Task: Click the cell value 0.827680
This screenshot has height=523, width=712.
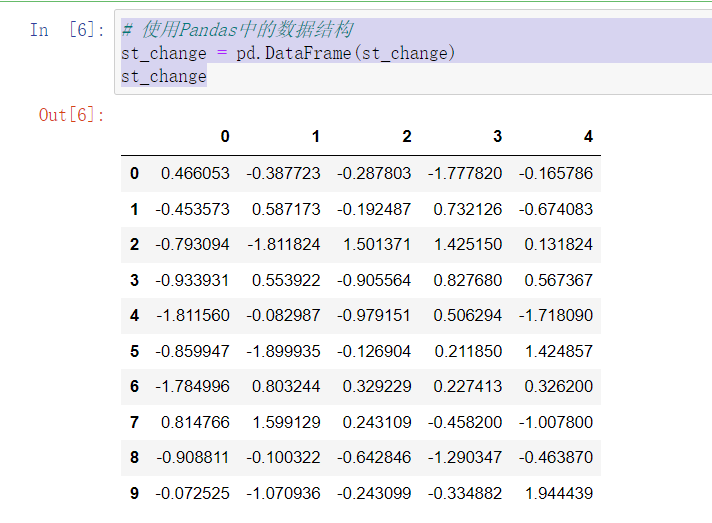Action: pos(468,280)
